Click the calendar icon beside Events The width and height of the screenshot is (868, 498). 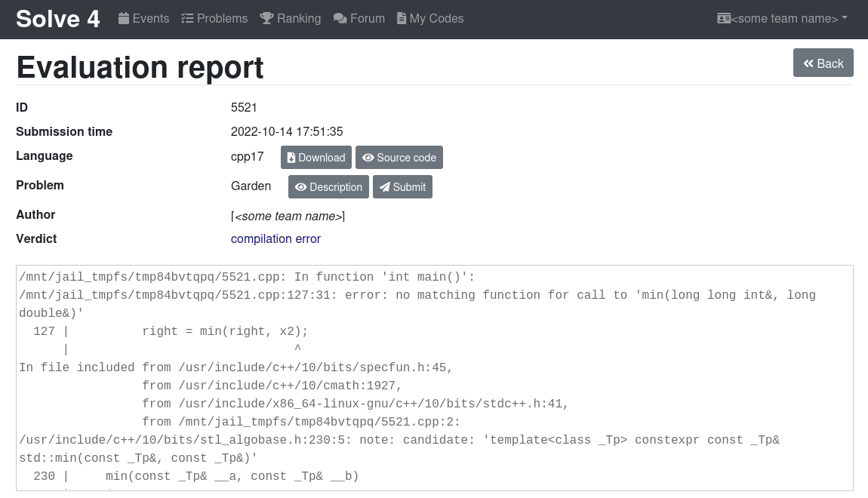124,18
